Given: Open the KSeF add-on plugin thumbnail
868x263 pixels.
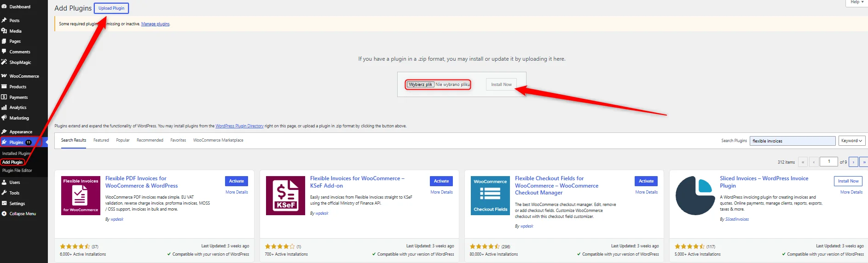Looking at the screenshot, I should coord(285,195).
